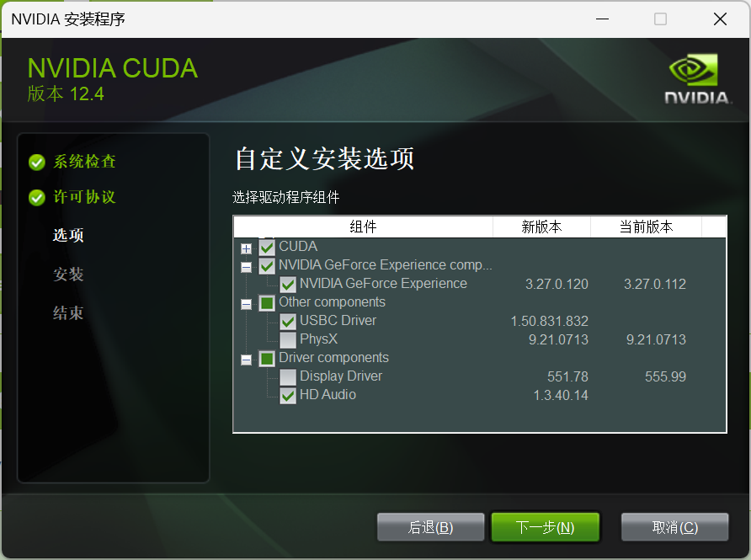Collapse the Other components node
This screenshot has width=751, height=560.
point(246,304)
